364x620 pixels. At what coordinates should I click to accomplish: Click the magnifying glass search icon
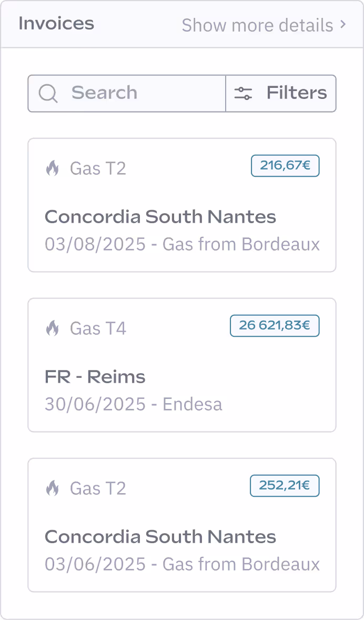[x=48, y=93]
